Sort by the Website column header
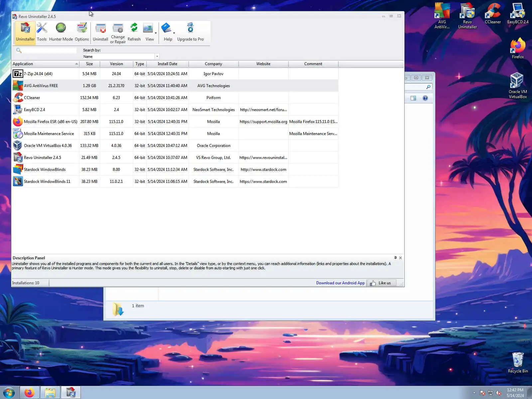Image resolution: width=532 pixels, height=399 pixels. 263,64
